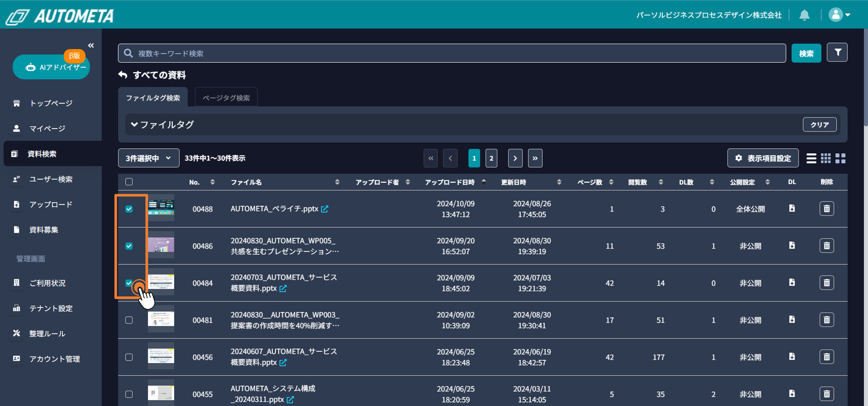Go to first page of results
This screenshot has width=868, height=406.
(431, 158)
